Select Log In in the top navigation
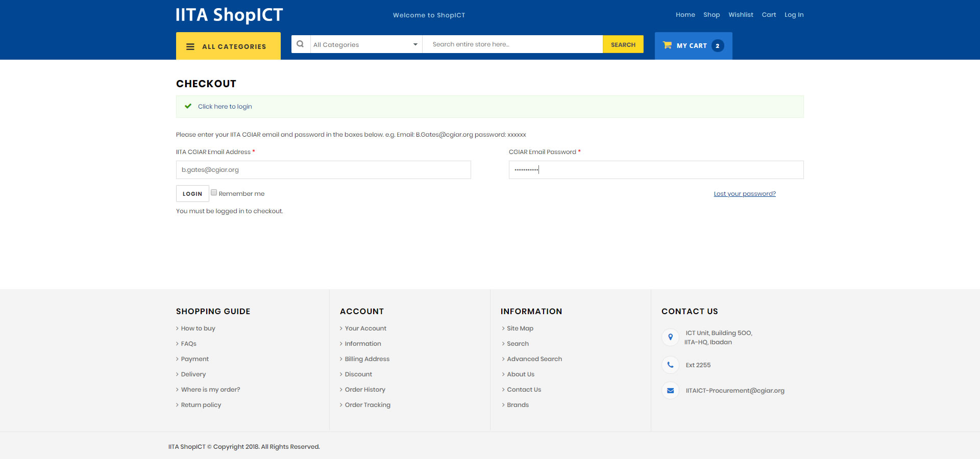Viewport: 980px width, 459px height. click(794, 15)
